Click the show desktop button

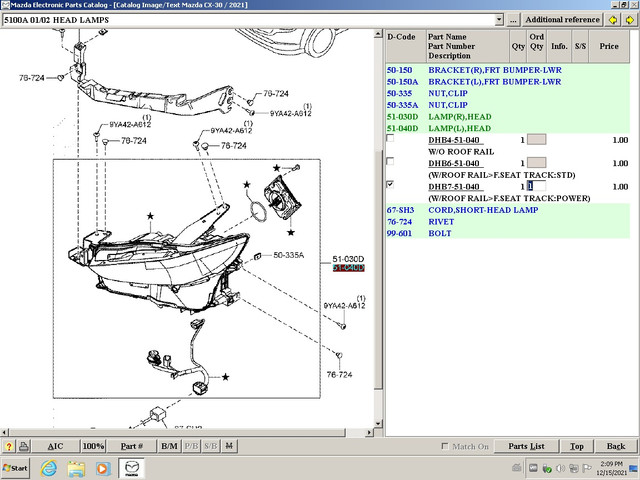633,468
